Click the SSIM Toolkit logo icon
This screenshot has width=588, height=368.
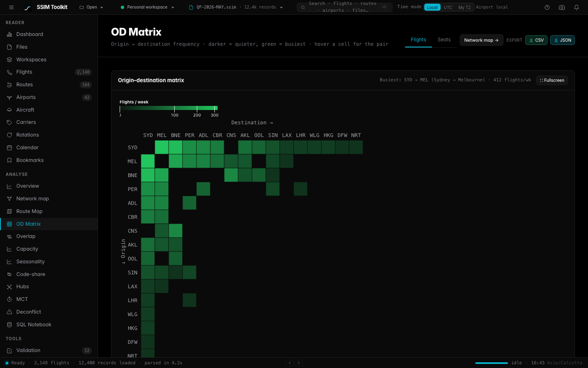tap(27, 7)
